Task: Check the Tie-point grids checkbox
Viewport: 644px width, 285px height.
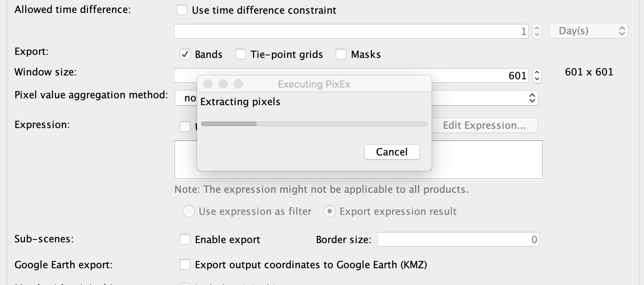Action: (x=241, y=54)
